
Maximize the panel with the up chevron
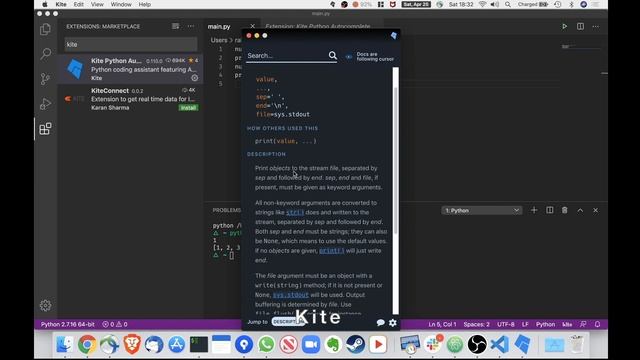coord(580,210)
